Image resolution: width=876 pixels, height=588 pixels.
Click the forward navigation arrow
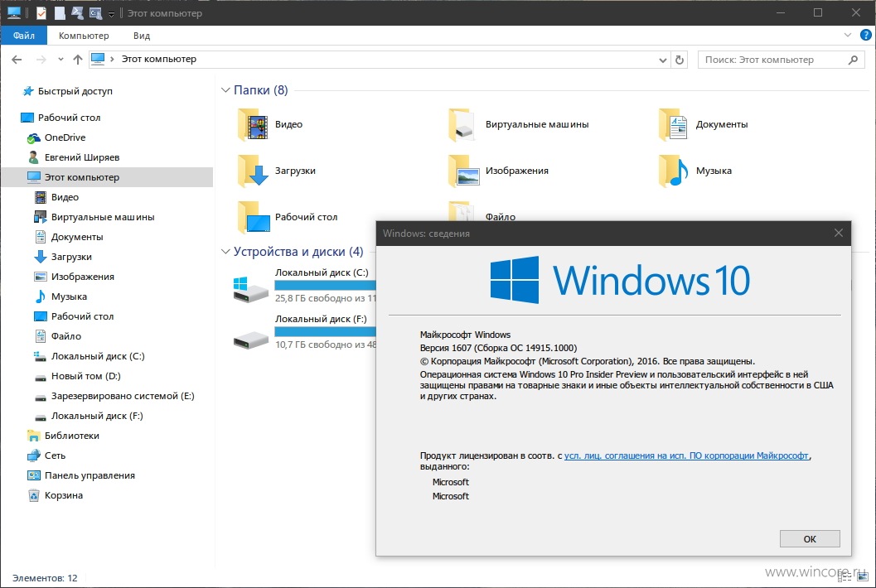pos(41,59)
